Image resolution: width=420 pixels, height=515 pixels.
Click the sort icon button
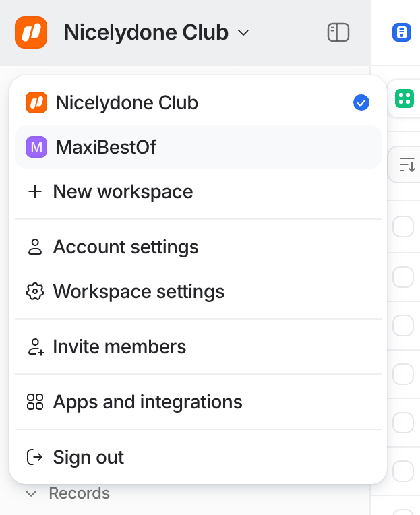[x=407, y=164]
